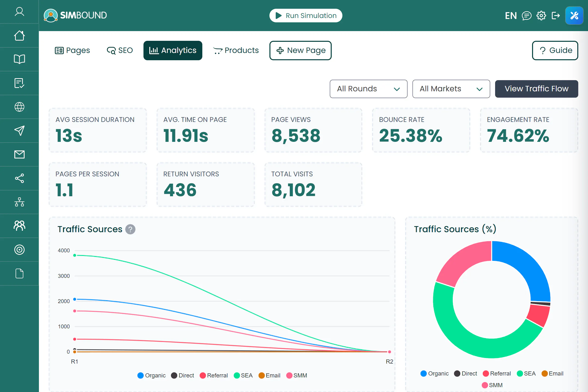This screenshot has width=588, height=392.
Task: Click the Total Visits 8,102 value
Action: tap(293, 190)
